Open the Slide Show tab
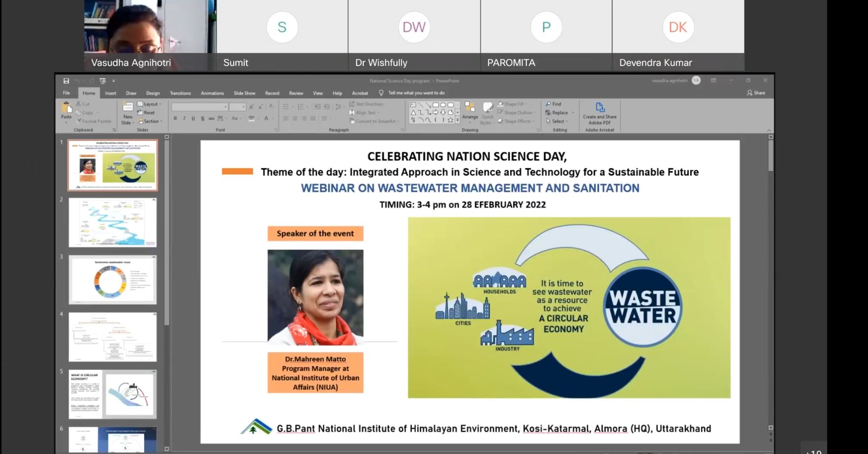Image resolution: width=868 pixels, height=454 pixels. [x=244, y=93]
